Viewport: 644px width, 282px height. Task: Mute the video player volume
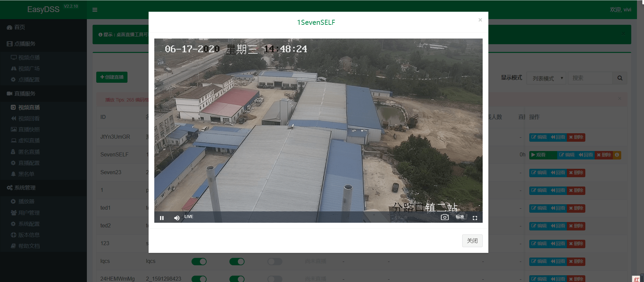[x=177, y=218]
